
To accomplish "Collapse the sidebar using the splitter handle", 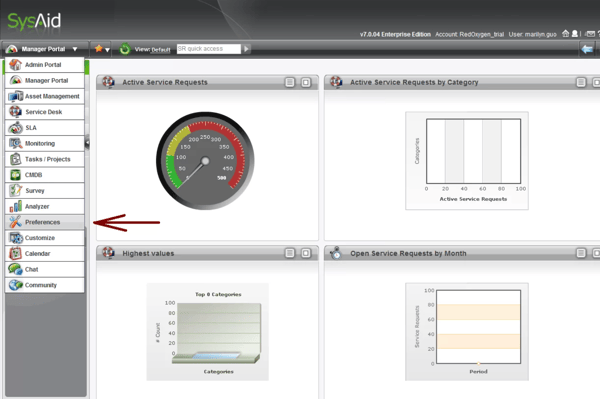I will [x=87, y=143].
